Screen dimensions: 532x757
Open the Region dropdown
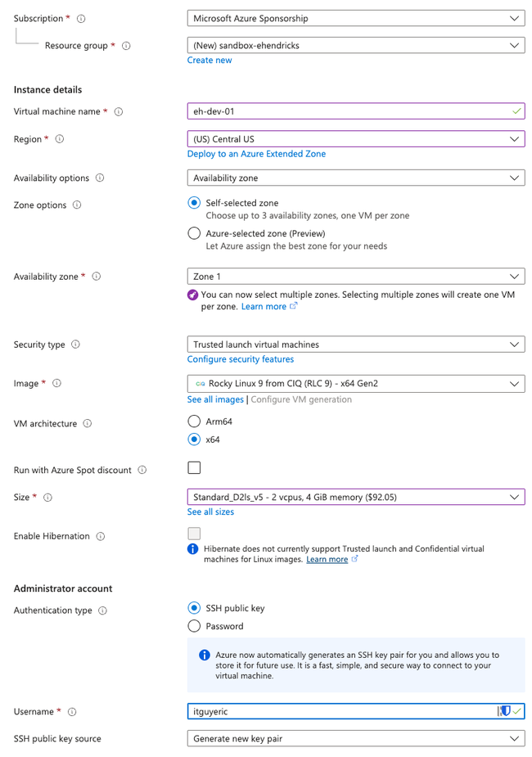click(x=356, y=139)
